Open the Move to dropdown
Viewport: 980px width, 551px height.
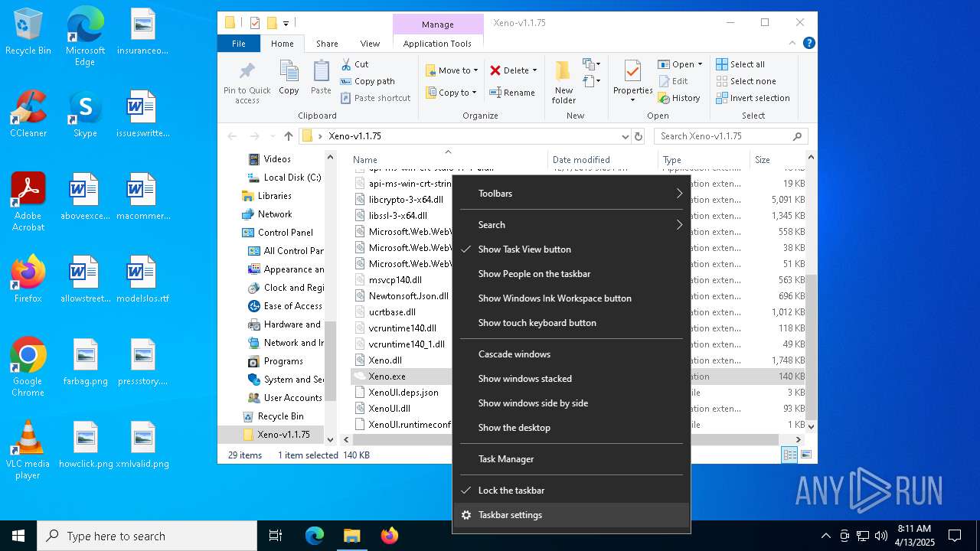click(x=452, y=70)
